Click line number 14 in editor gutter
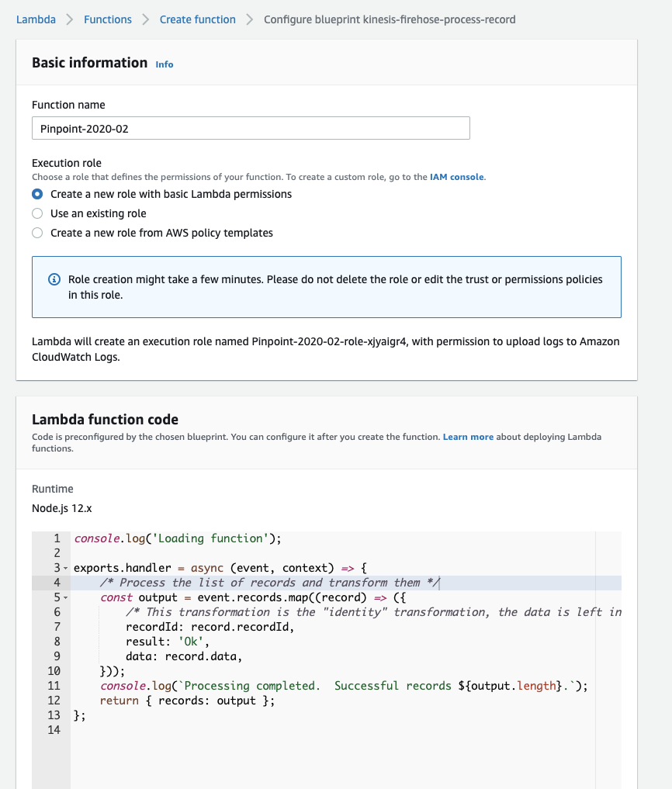The height and width of the screenshot is (789, 672). point(54,730)
